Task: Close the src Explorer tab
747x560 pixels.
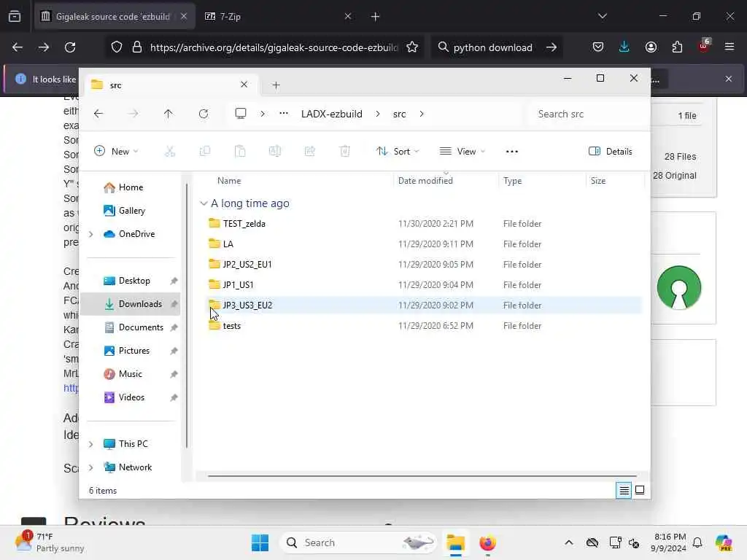Action: click(244, 85)
